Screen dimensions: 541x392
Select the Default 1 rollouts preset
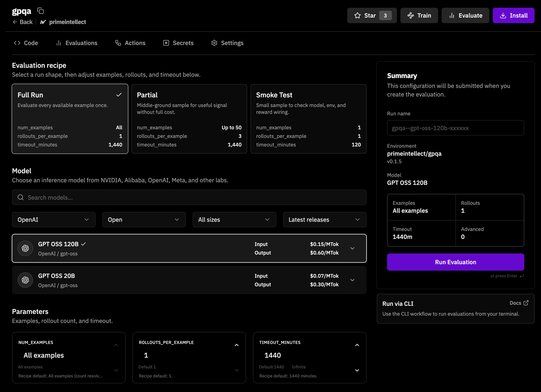[x=147, y=367]
